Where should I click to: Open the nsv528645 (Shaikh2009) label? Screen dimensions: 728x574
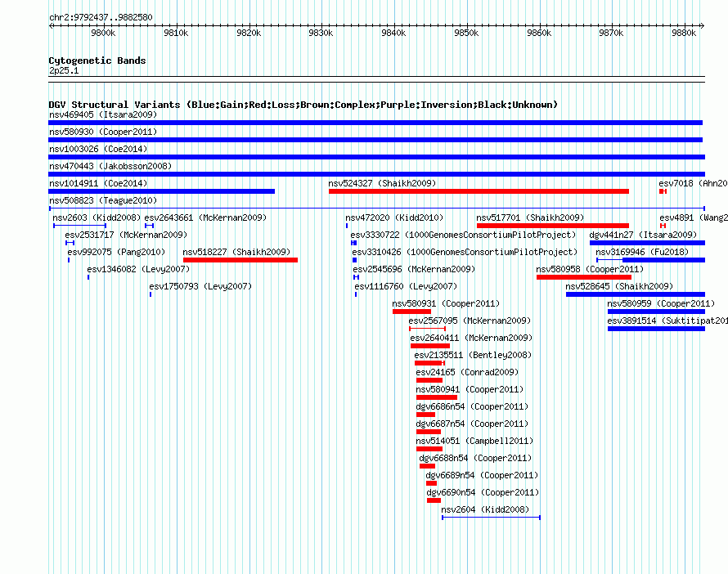pos(619,286)
